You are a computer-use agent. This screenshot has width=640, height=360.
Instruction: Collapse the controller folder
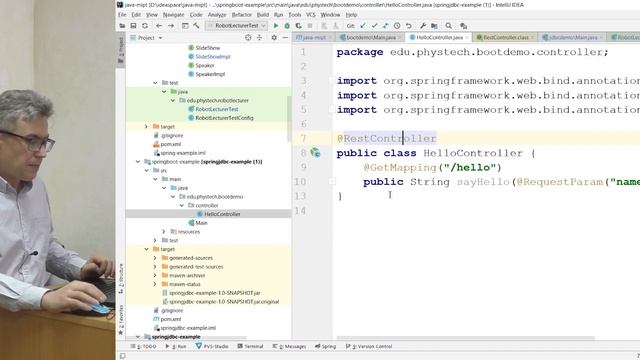[182, 205]
